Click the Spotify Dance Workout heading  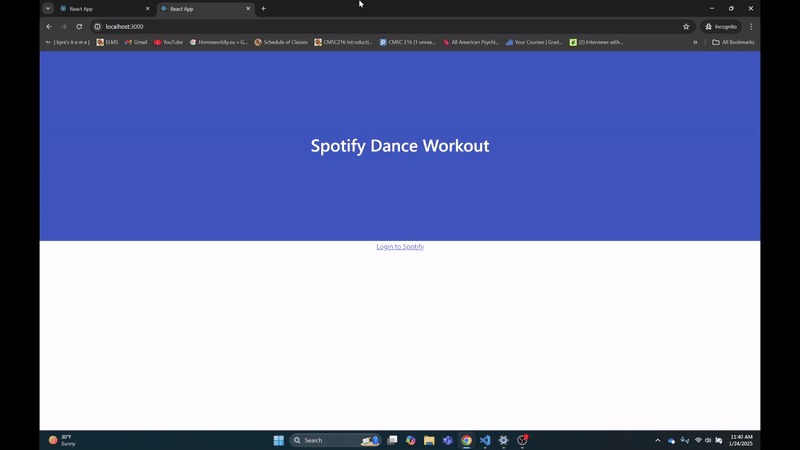click(400, 146)
